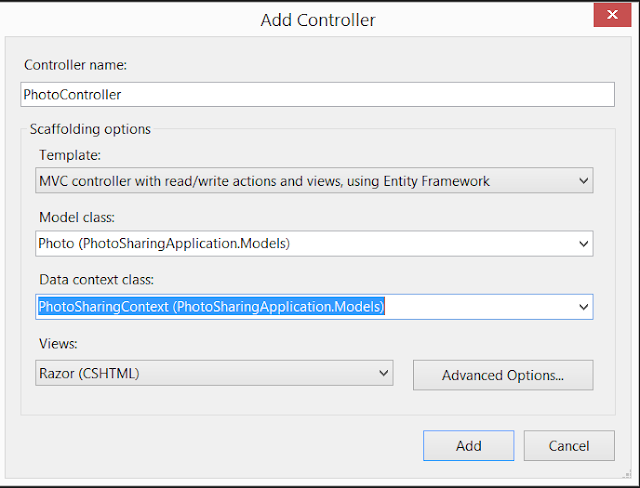
Task: Close the Add Controller dialog
Action: click(612, 15)
